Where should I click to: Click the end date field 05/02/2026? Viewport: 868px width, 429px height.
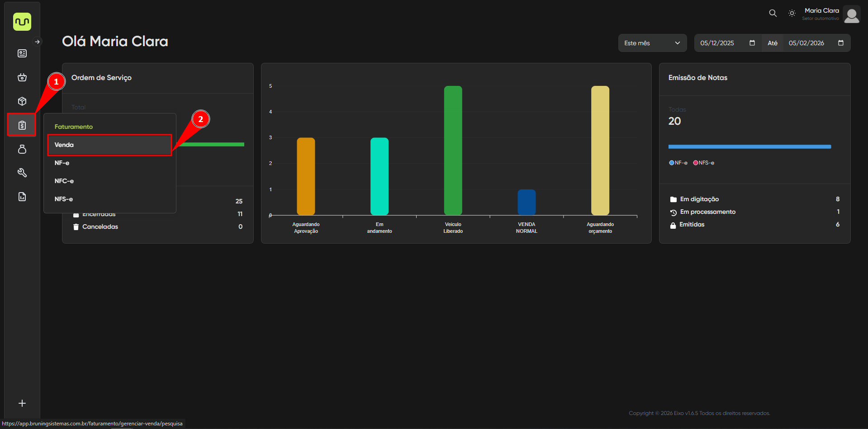click(806, 43)
